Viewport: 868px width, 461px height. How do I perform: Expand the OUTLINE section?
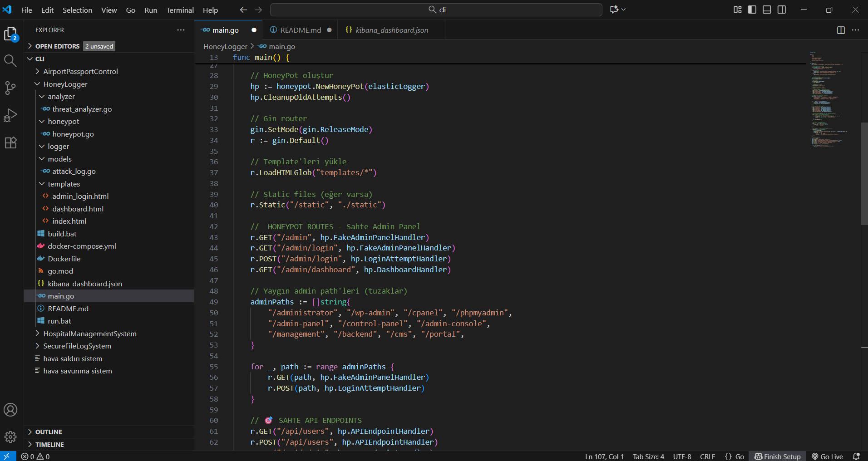click(x=49, y=432)
